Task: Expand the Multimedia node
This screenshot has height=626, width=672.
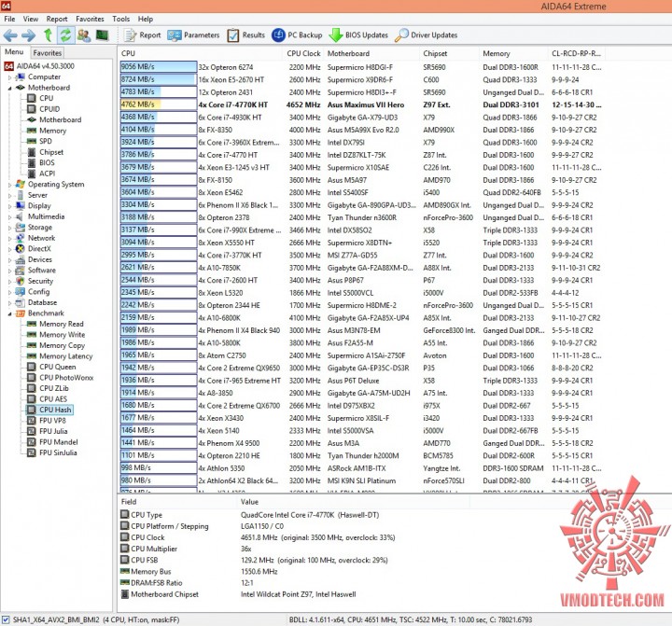Action: coord(10,216)
